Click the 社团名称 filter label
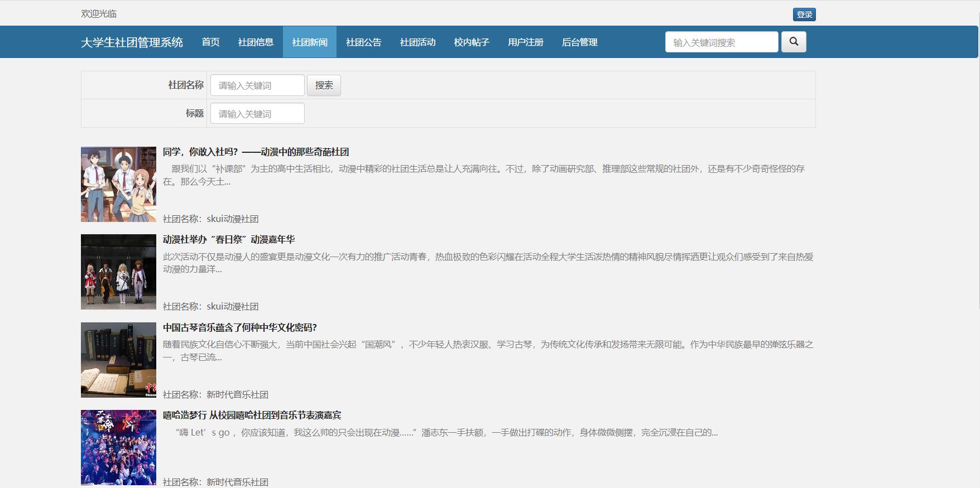This screenshot has width=980, height=488. pyautogui.click(x=186, y=85)
